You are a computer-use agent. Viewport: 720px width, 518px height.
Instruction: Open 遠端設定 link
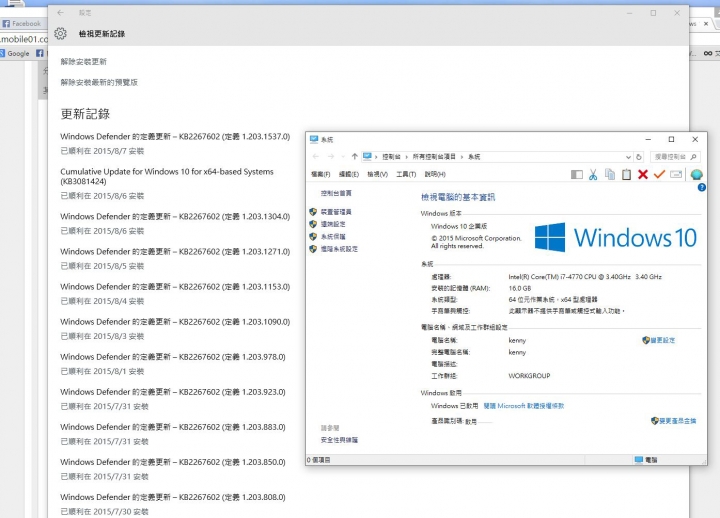click(x=333, y=224)
